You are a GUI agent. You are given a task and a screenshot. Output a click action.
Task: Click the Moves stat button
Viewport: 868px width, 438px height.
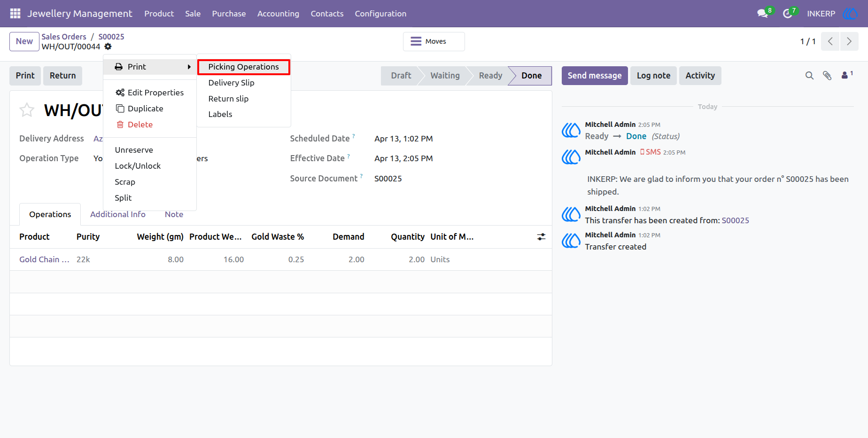[434, 41]
